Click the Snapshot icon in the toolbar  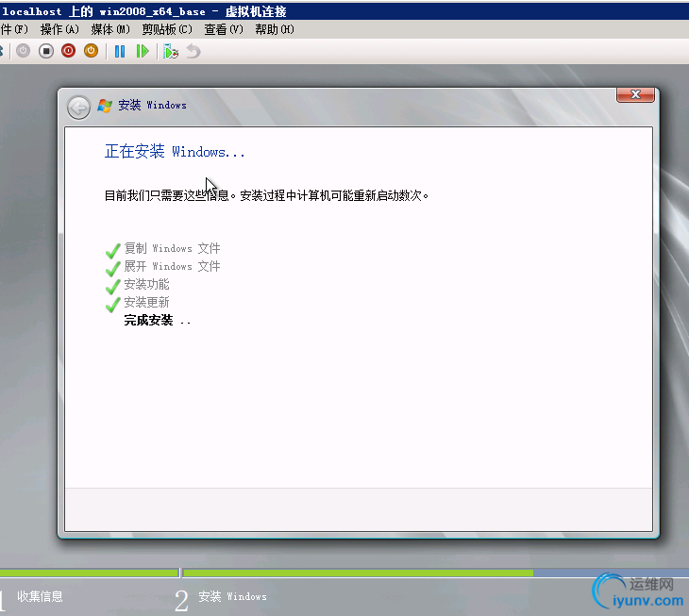click(x=171, y=51)
